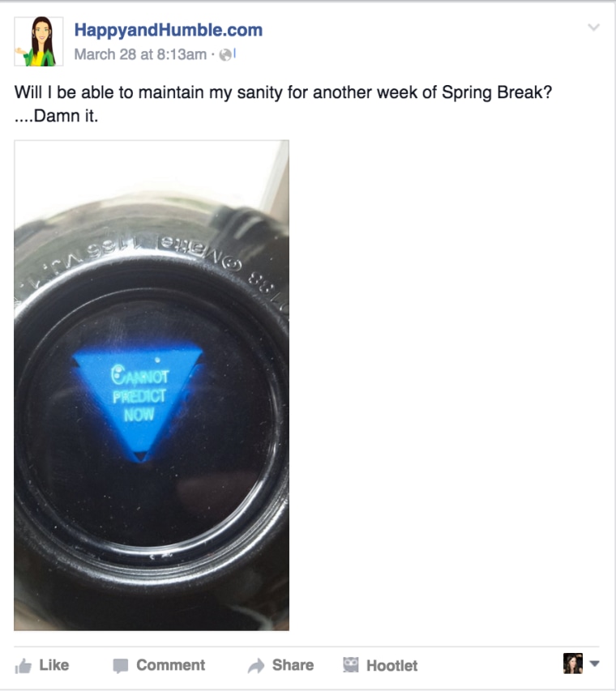The height and width of the screenshot is (691, 616).
Task: Open the HappyandHumble.com cartoon avatar
Action: [39, 41]
